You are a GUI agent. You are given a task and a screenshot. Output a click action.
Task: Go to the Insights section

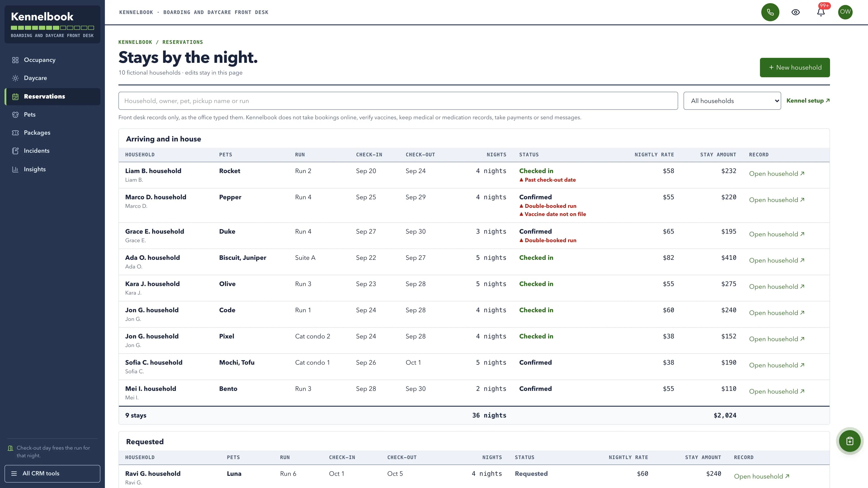pyautogui.click(x=52, y=169)
